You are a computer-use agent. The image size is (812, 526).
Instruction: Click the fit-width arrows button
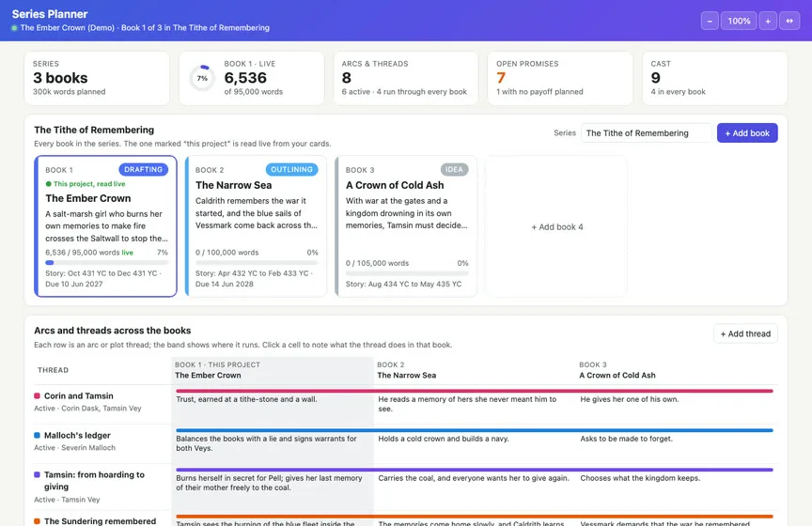(x=789, y=22)
